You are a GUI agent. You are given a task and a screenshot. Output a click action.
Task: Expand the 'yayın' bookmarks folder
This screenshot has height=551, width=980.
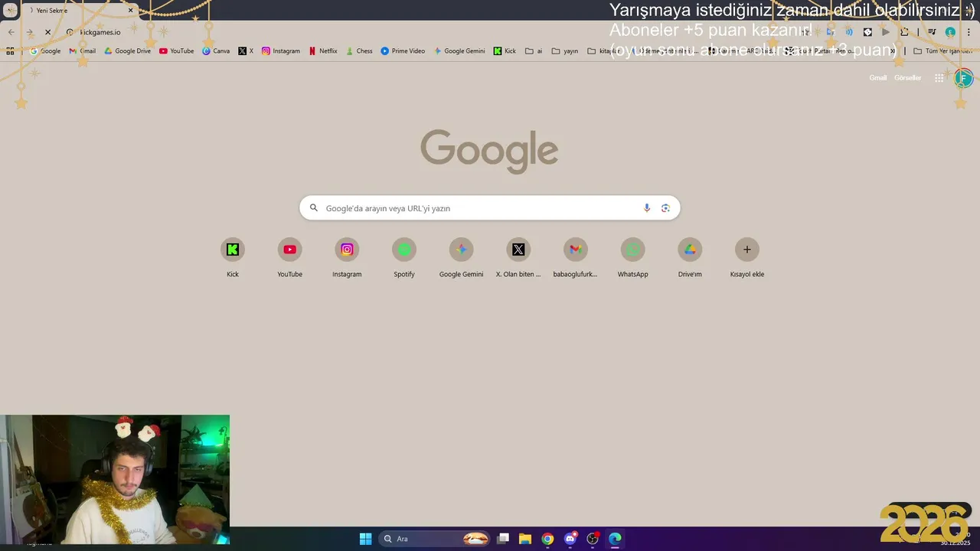pyautogui.click(x=565, y=51)
